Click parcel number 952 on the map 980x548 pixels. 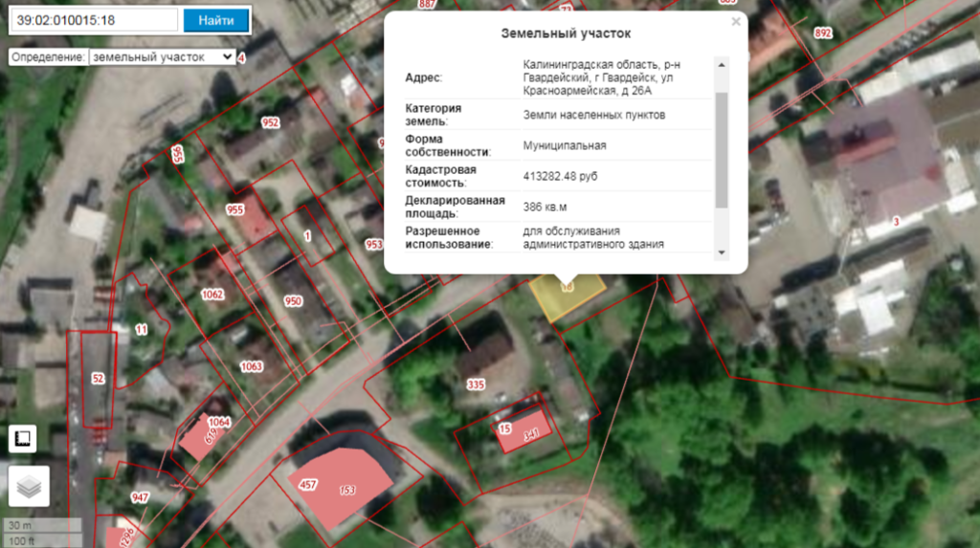point(271,122)
